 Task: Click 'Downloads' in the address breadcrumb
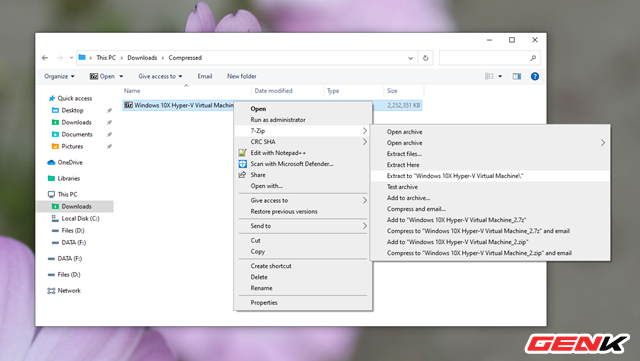142,58
